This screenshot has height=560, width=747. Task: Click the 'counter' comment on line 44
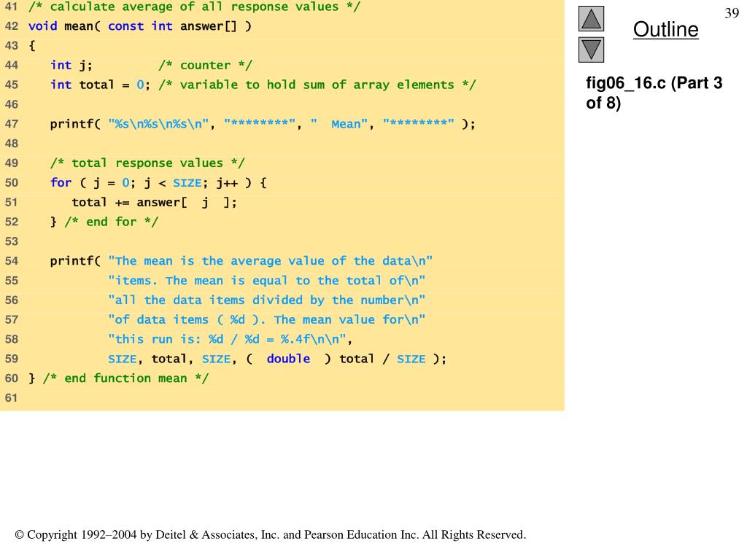pyautogui.click(x=205, y=65)
